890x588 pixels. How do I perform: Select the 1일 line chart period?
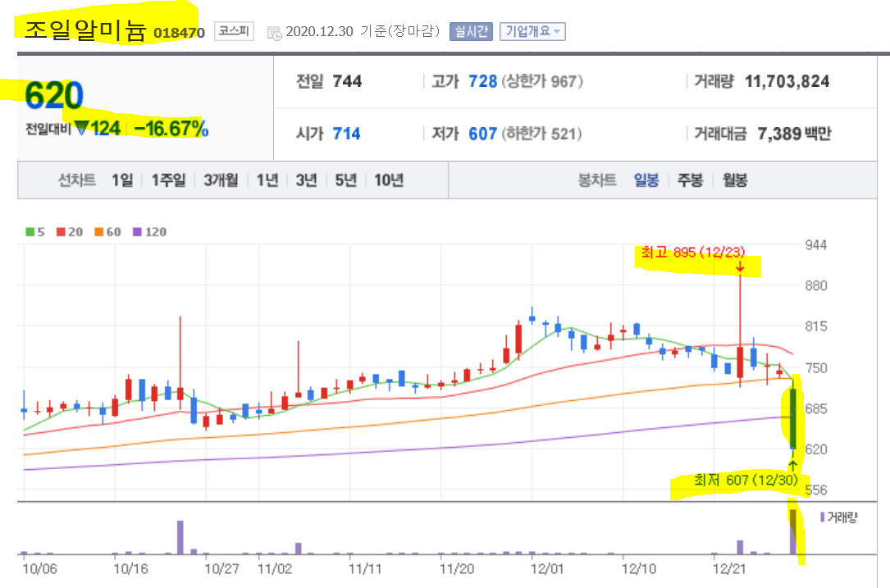(x=122, y=180)
